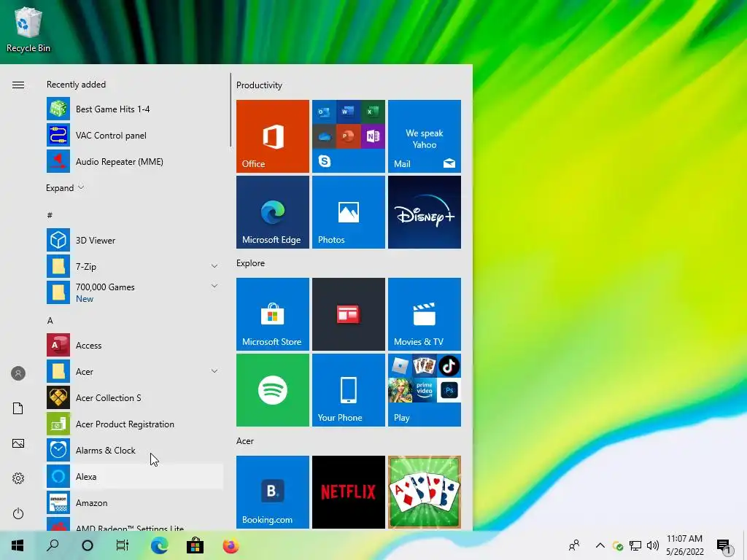Open Pictures from Start sidebar
This screenshot has height=560, width=747.
[18, 443]
